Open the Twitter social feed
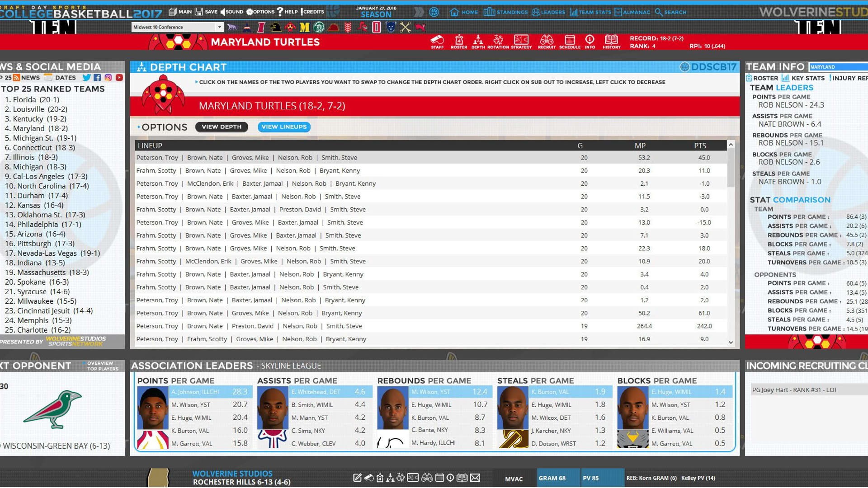868x488 pixels. coord(86,78)
